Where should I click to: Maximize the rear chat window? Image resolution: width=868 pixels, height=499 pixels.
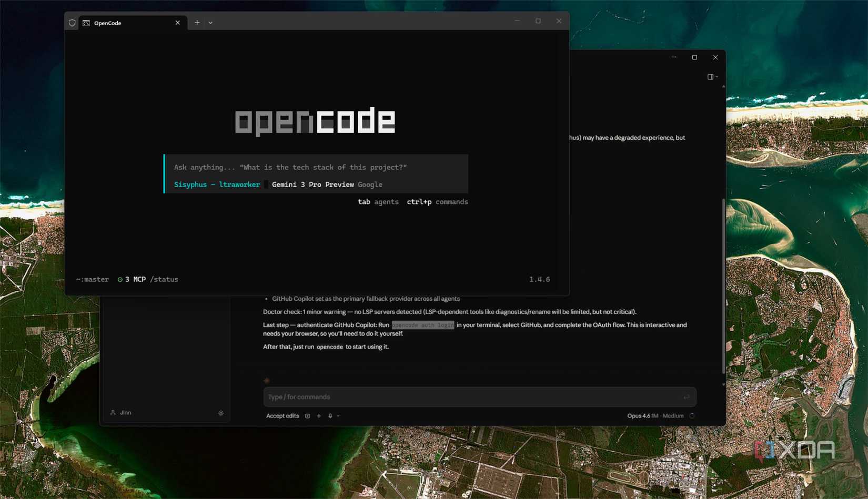pos(694,57)
